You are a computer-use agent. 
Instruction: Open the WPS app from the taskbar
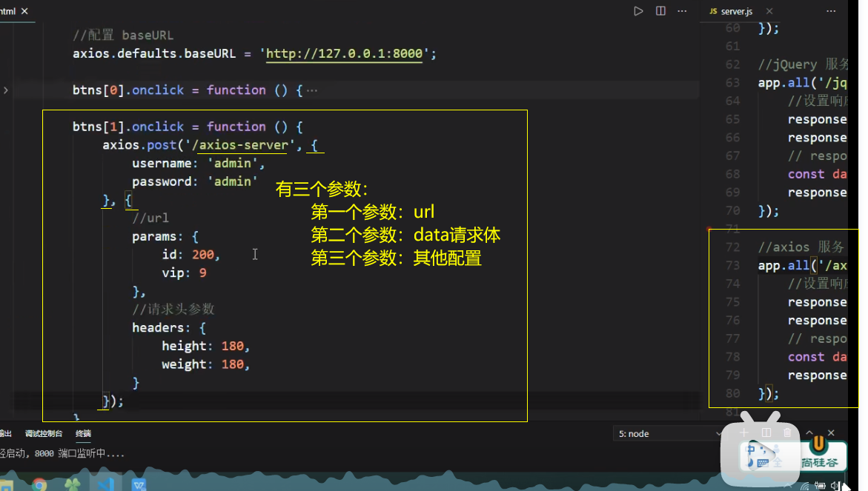tap(139, 485)
